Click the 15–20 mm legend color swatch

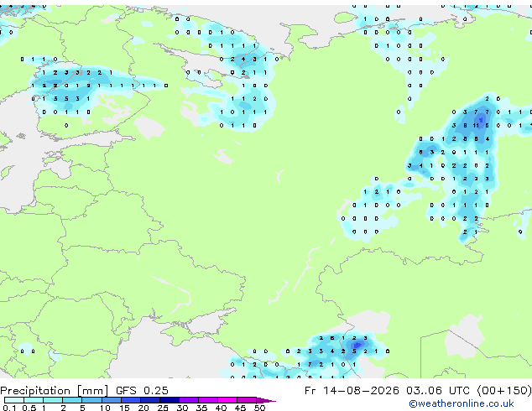(130, 400)
